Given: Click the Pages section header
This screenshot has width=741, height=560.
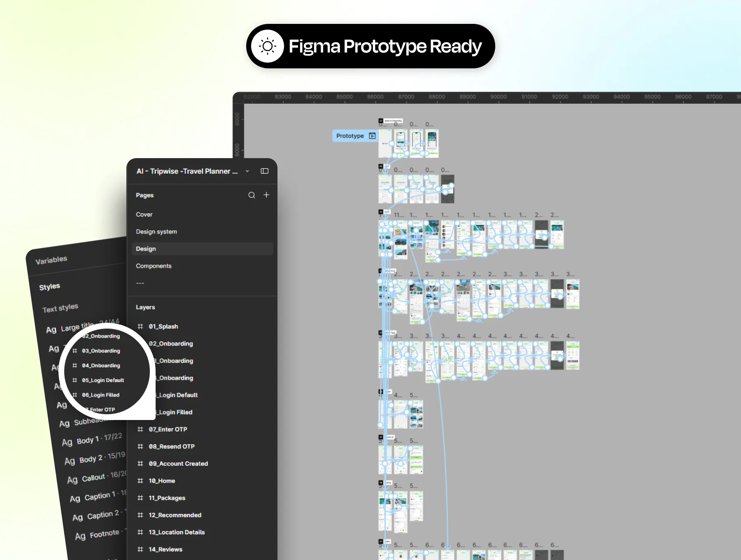Looking at the screenshot, I should pyautogui.click(x=144, y=195).
